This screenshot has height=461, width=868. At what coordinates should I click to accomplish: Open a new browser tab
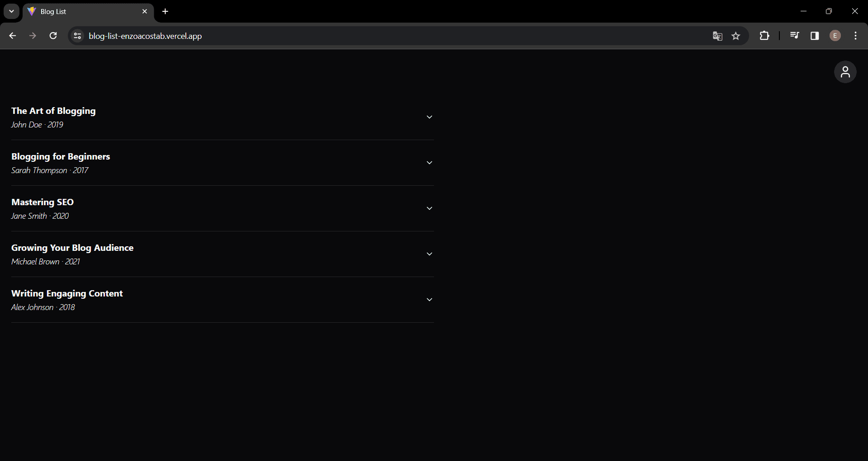pos(165,12)
